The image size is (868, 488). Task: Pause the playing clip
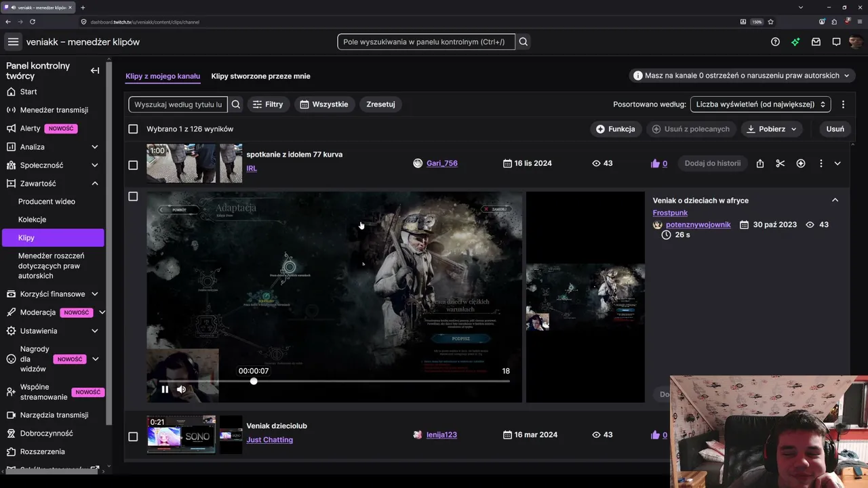(165, 389)
